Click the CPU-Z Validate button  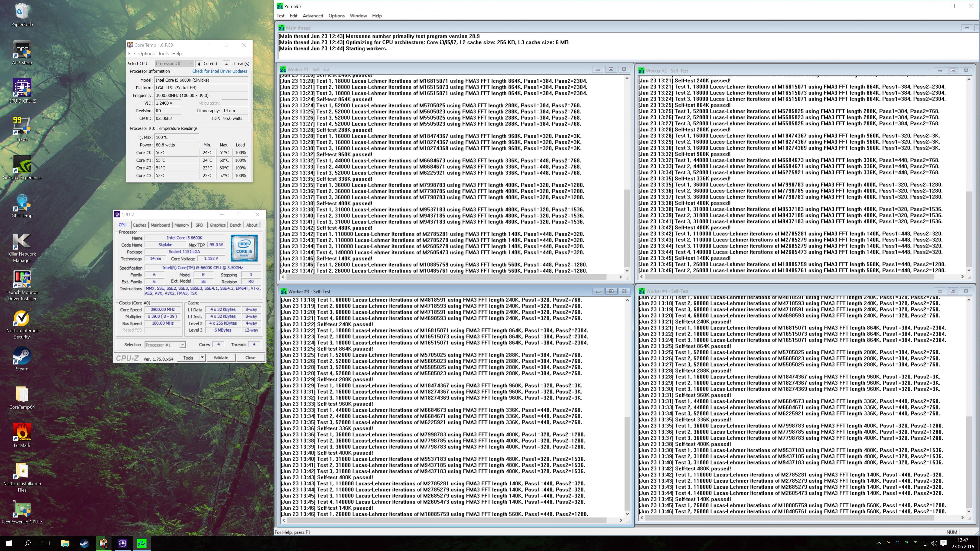221,358
